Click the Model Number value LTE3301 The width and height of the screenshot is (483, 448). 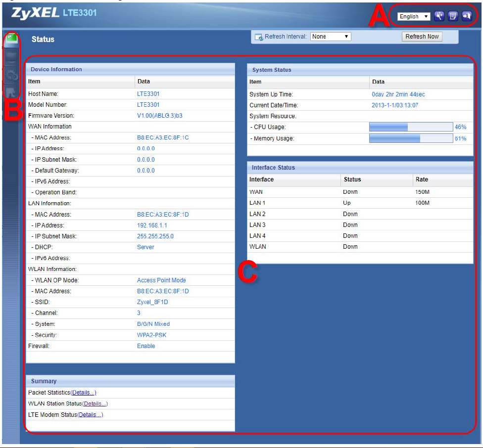click(x=148, y=105)
